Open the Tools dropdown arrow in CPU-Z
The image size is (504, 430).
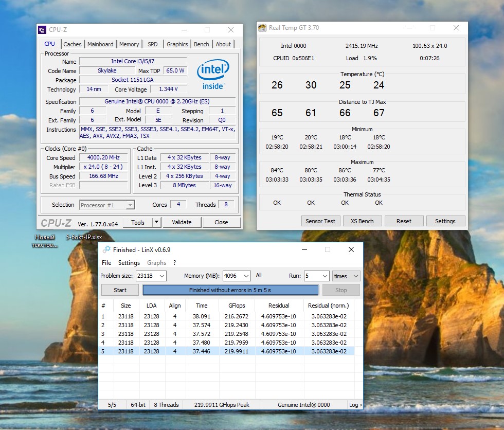click(x=156, y=222)
